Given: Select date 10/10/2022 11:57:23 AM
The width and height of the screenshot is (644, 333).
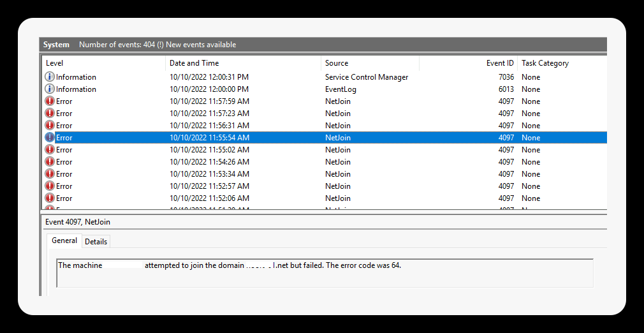Looking at the screenshot, I should pyautogui.click(x=209, y=113).
